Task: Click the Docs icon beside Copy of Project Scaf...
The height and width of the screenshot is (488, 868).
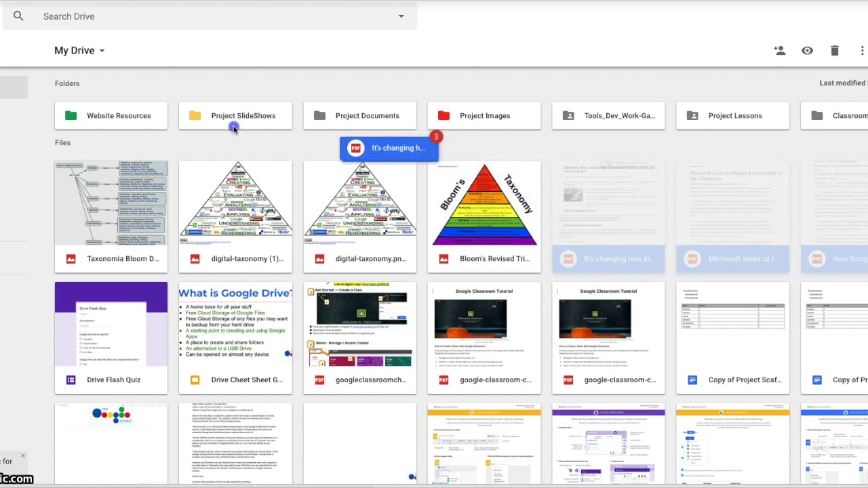Action: [692, 380]
